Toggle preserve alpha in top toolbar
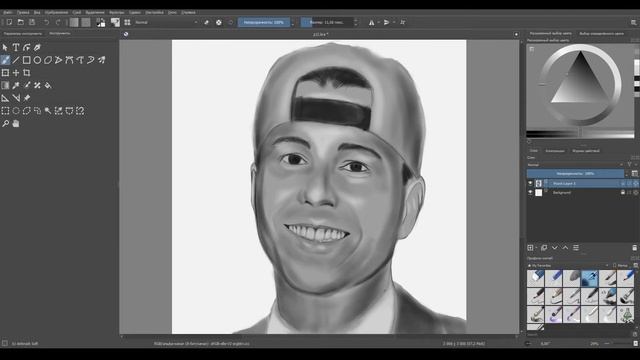This screenshot has height=360, width=640. [219, 22]
